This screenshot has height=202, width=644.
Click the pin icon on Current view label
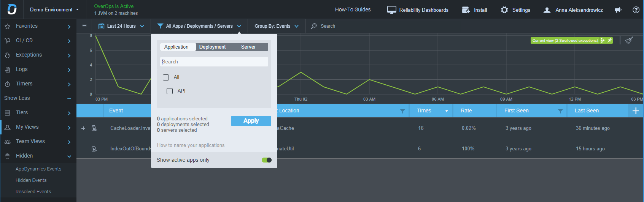(x=609, y=40)
